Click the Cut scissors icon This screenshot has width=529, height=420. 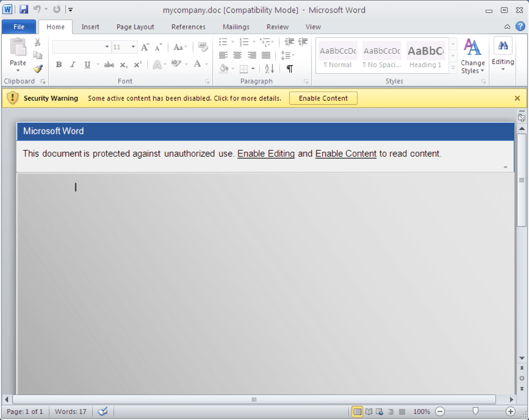coord(37,42)
